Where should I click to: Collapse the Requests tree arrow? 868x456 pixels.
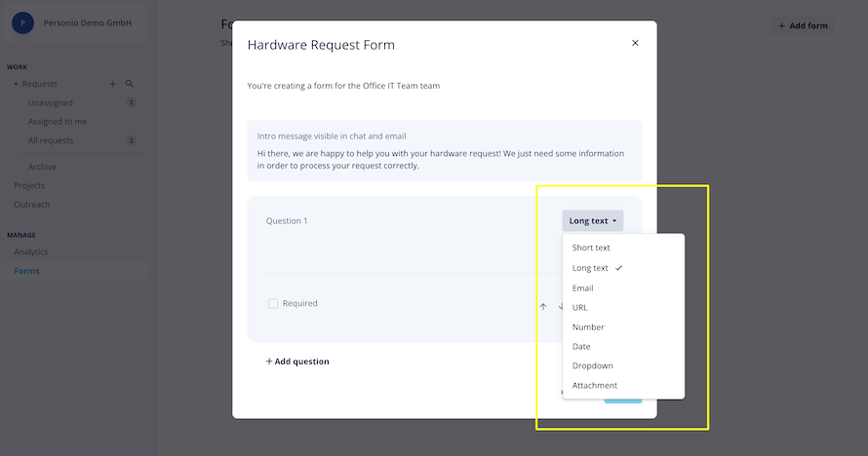(16, 84)
